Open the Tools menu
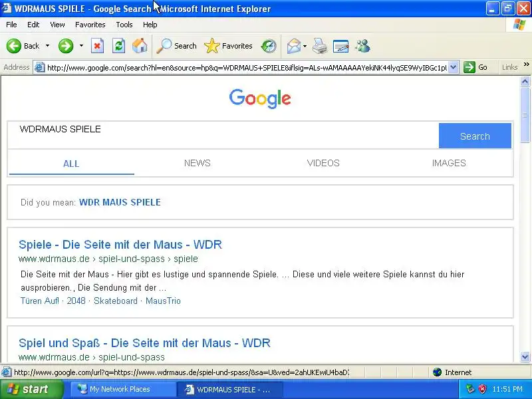 [124, 25]
